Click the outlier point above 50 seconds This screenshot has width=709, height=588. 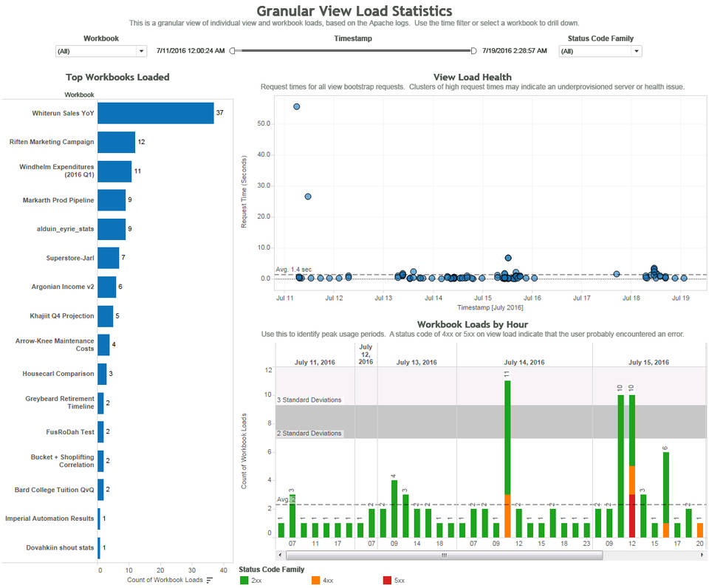296,106
